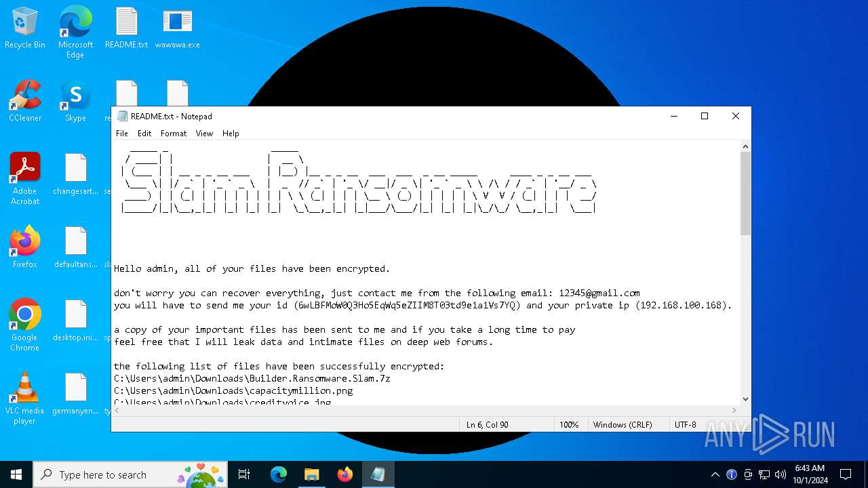Open the Edit menu in Notepad
Viewport: 868px width, 488px height.
click(144, 134)
